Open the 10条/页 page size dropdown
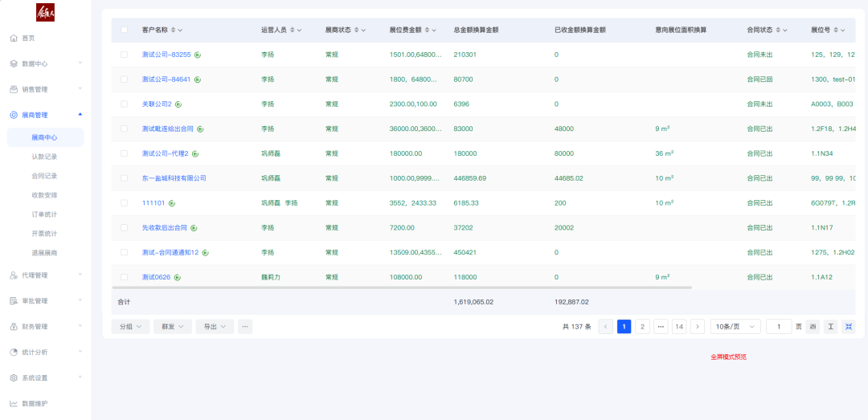 735,327
